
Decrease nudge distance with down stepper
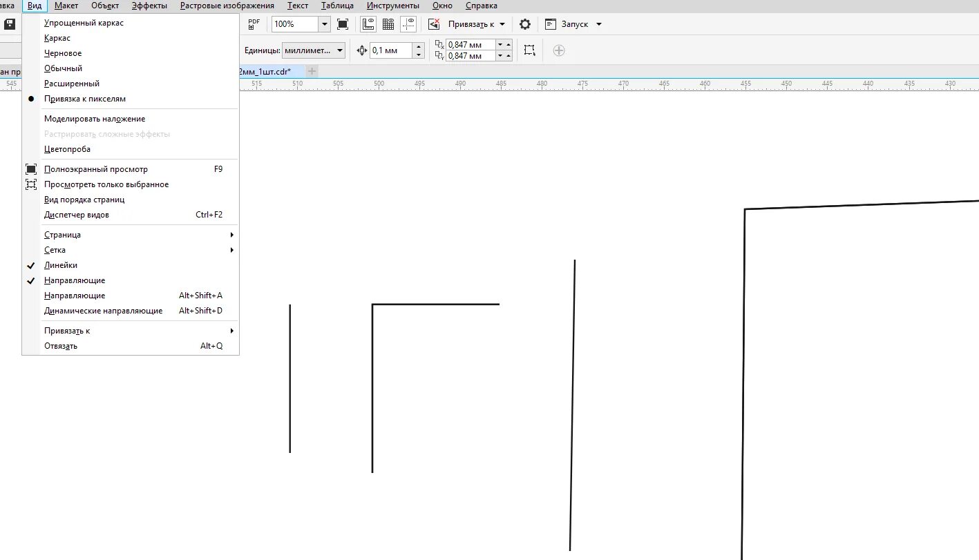pos(418,55)
